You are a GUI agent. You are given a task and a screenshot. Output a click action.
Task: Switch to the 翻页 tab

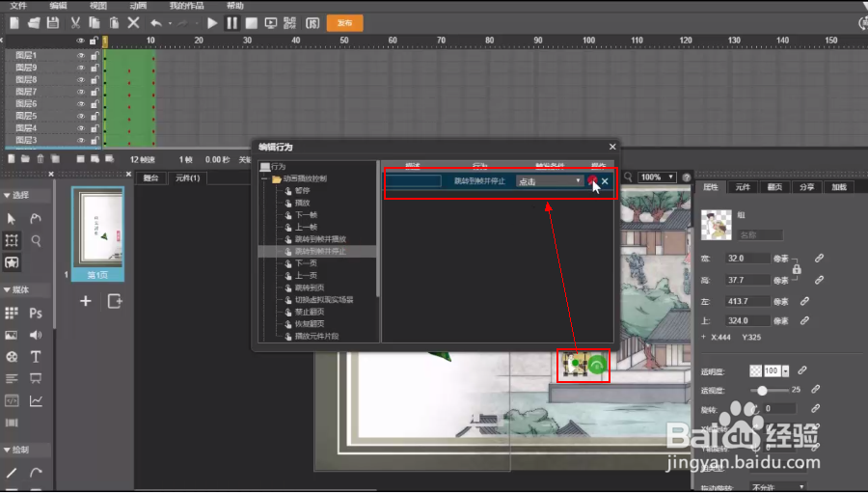point(774,186)
